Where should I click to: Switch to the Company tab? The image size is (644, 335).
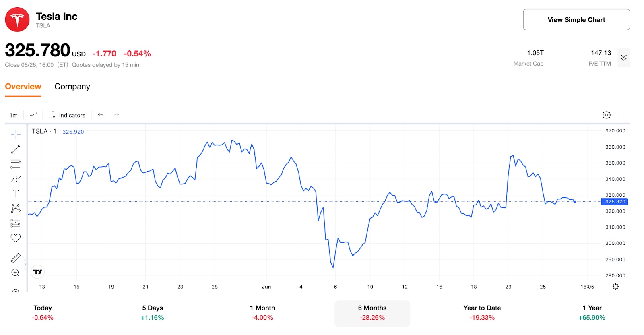tap(72, 87)
